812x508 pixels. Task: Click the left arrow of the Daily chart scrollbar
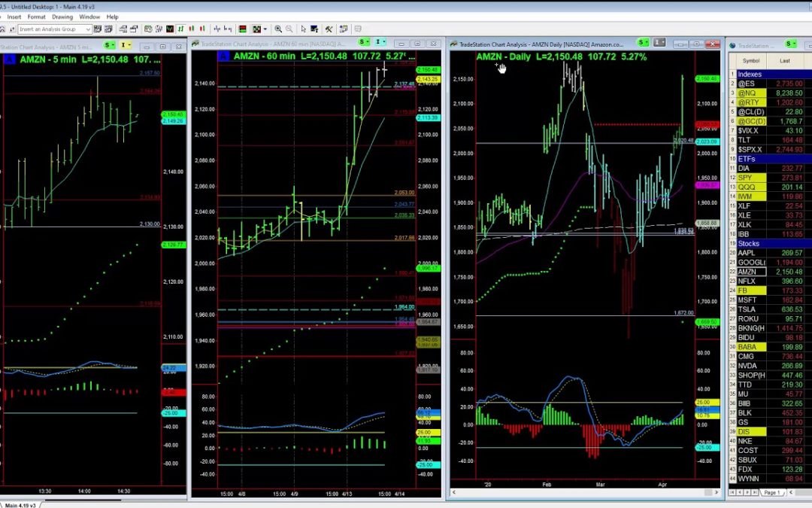click(454, 492)
